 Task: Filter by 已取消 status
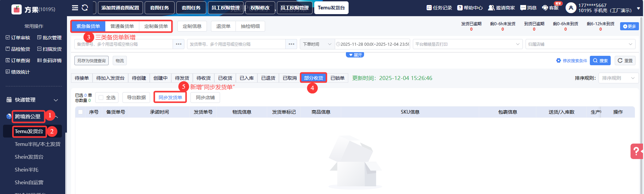tap(290, 78)
